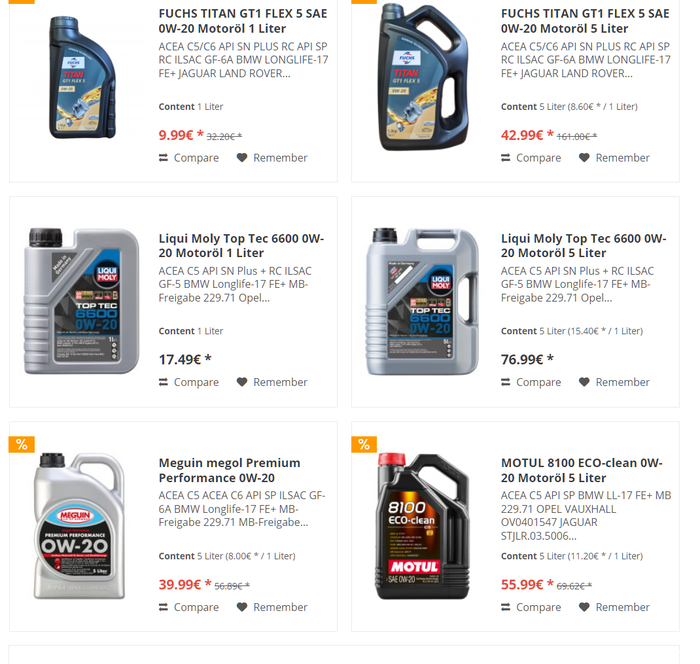700x664 pixels.
Task: Click Meguin megol Premium Performance 0W-20 title
Action: coord(229,470)
